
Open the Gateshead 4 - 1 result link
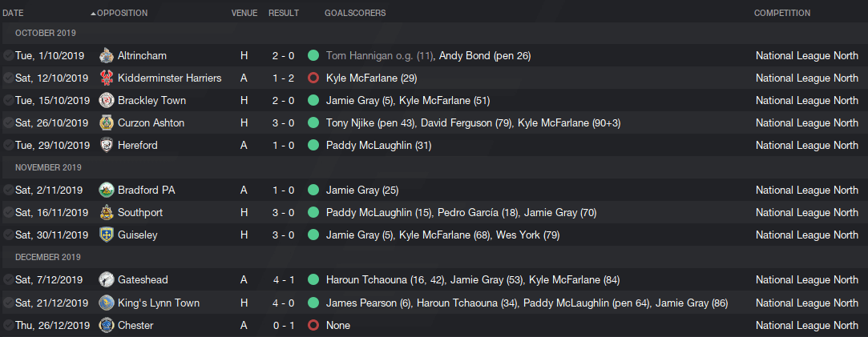(x=284, y=280)
